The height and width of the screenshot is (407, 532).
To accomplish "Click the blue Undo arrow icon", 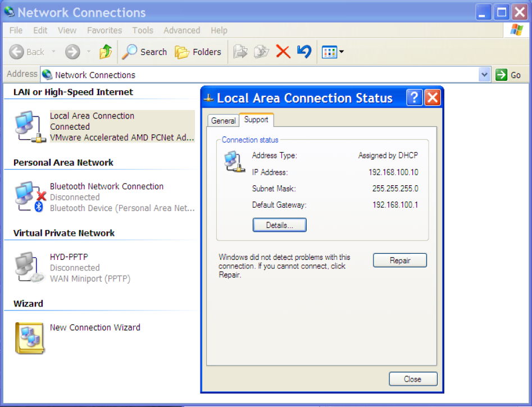I will [x=304, y=52].
